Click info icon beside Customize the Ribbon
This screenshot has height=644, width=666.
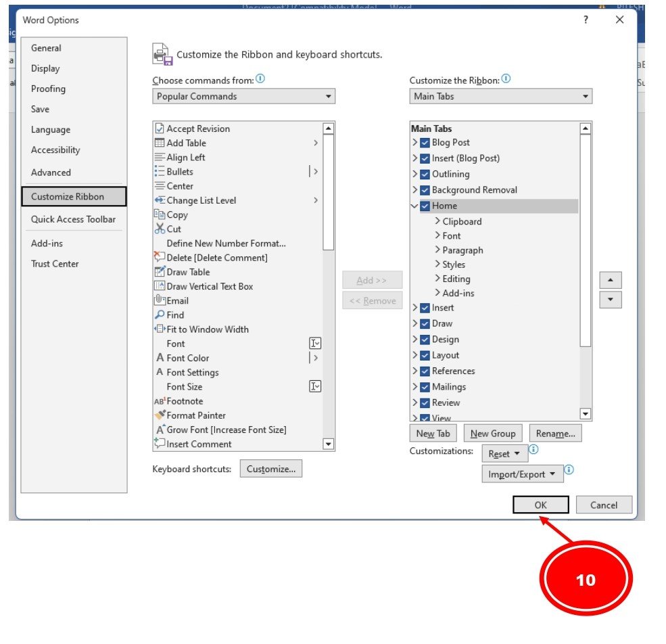pos(506,78)
